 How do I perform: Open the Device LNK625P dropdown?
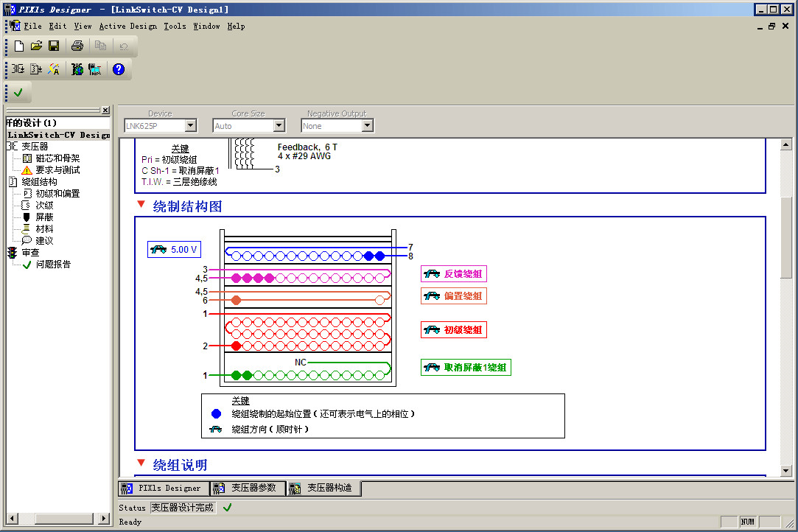click(x=191, y=125)
